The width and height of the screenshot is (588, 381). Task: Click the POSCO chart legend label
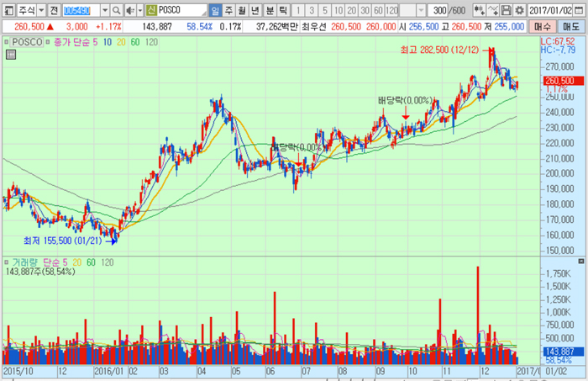coord(27,42)
